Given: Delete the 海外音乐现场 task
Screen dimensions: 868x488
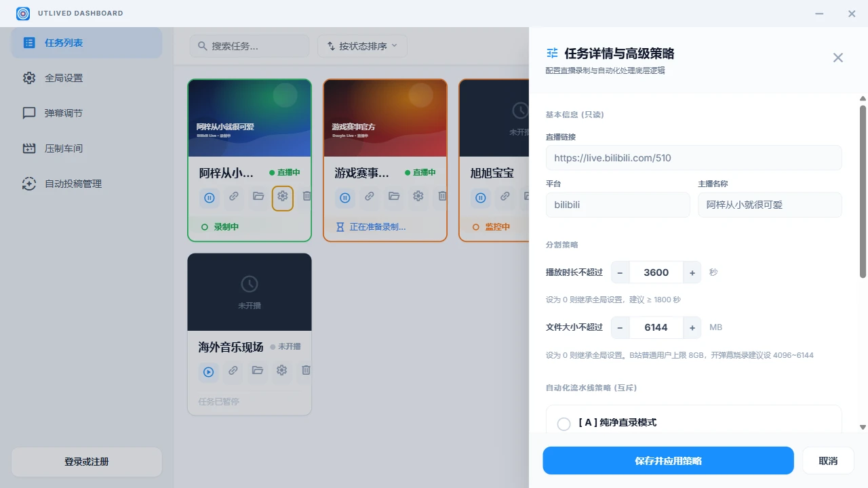Looking at the screenshot, I should pos(306,371).
